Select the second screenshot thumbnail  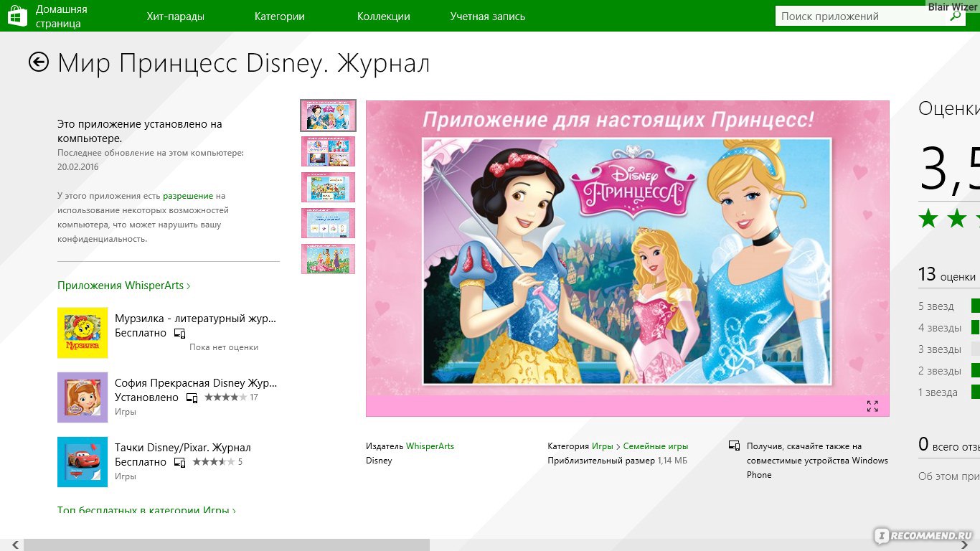pyautogui.click(x=328, y=151)
